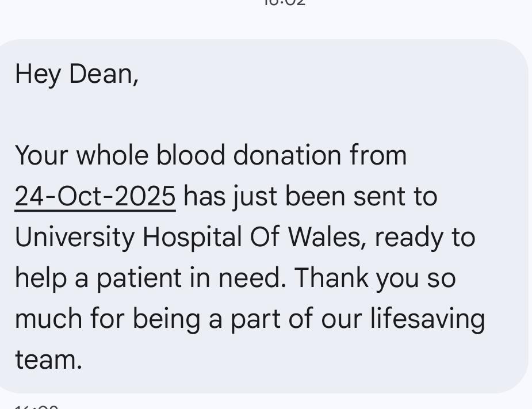532x409 pixels.
Task: Click the text "has just been sent to"
Action: 311,196
